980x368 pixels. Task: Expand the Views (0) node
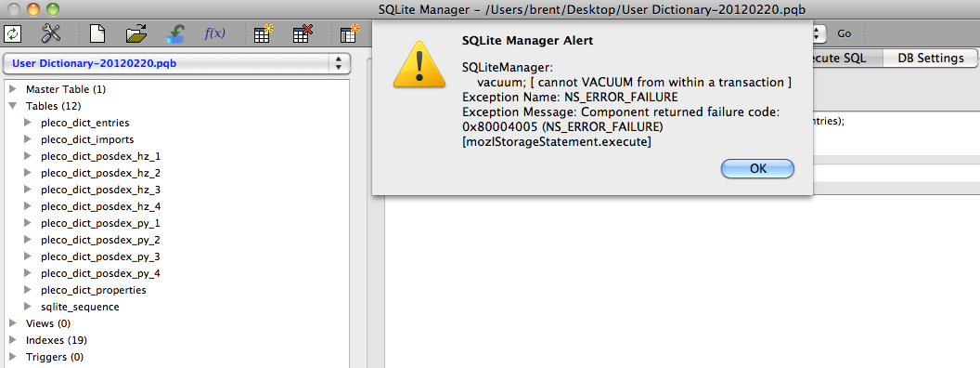13,323
